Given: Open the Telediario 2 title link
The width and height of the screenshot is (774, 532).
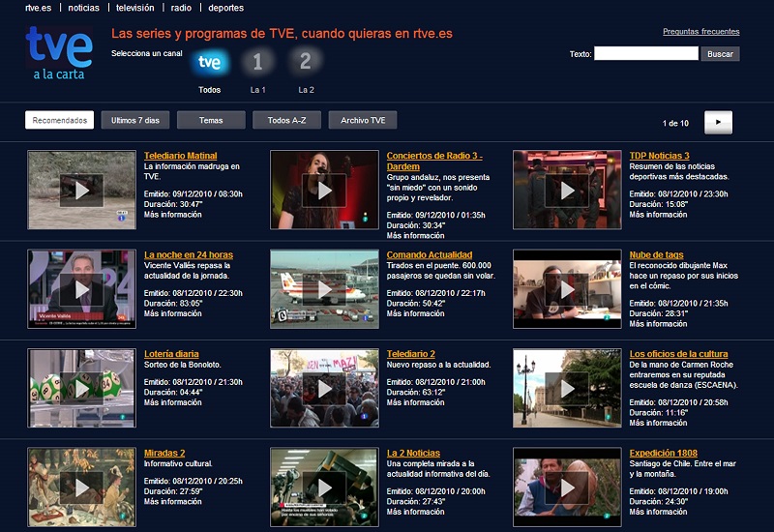Looking at the screenshot, I should pos(410,354).
